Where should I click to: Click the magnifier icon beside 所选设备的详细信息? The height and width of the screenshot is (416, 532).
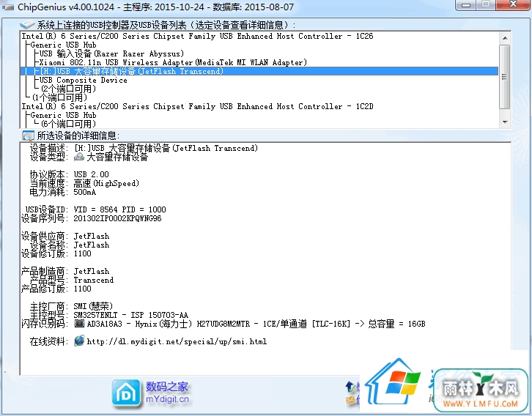pyautogui.click(x=28, y=136)
